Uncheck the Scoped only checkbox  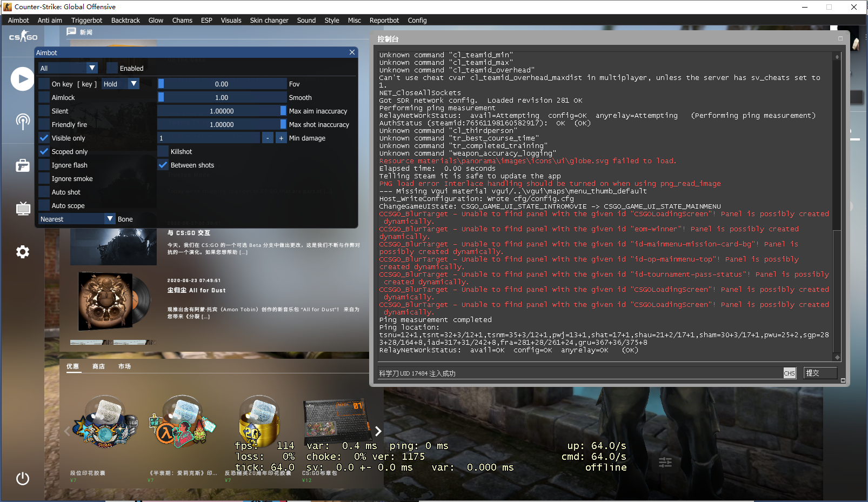[44, 151]
